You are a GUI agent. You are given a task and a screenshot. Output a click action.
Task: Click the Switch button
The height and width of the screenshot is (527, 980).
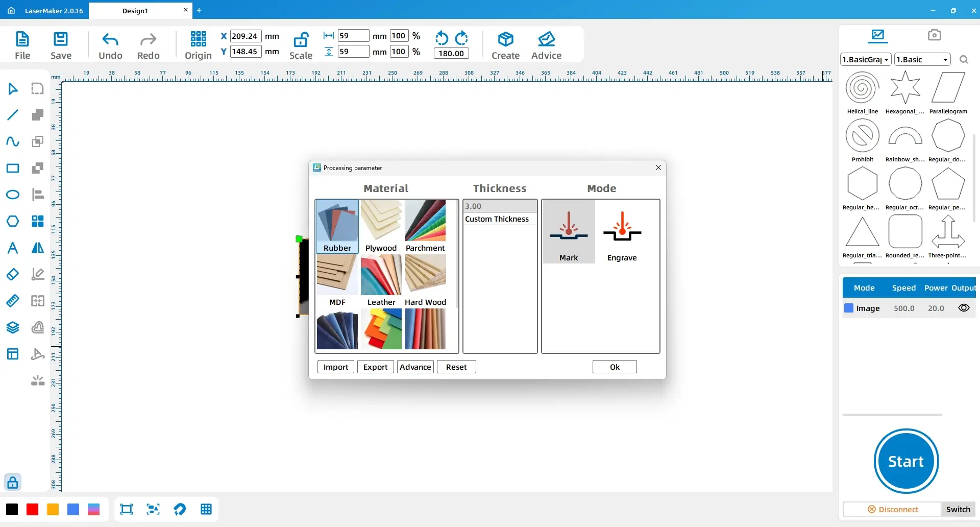[x=958, y=509]
